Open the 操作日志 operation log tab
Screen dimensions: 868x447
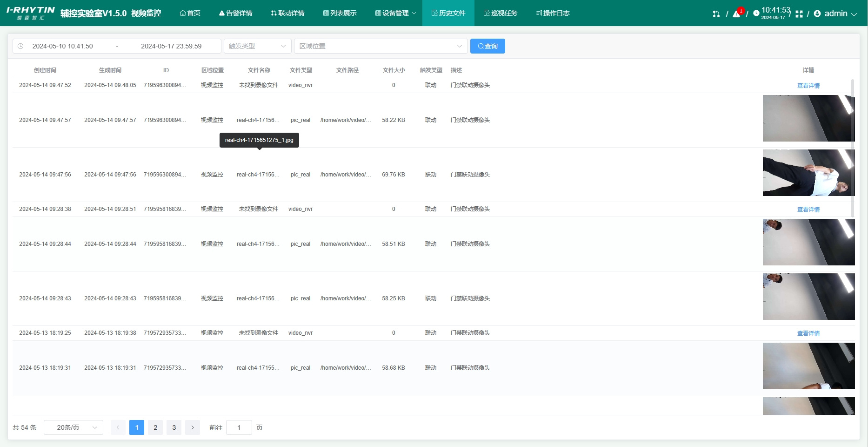point(553,13)
